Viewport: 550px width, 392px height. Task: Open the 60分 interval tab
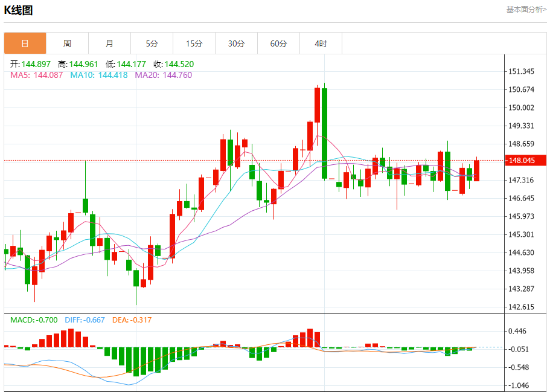point(278,43)
